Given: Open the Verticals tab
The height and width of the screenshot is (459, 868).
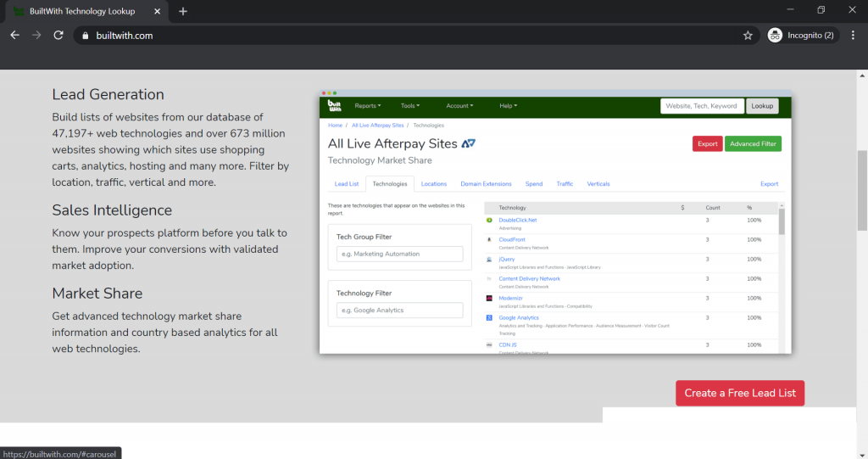Looking at the screenshot, I should (598, 184).
